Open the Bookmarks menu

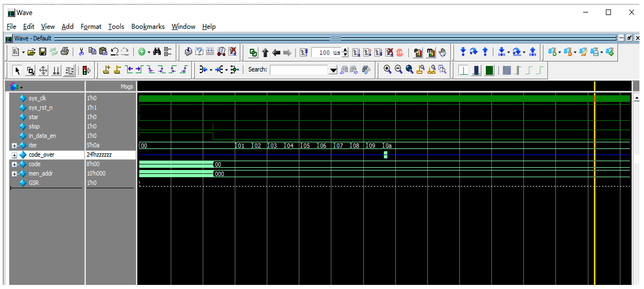[x=148, y=26]
